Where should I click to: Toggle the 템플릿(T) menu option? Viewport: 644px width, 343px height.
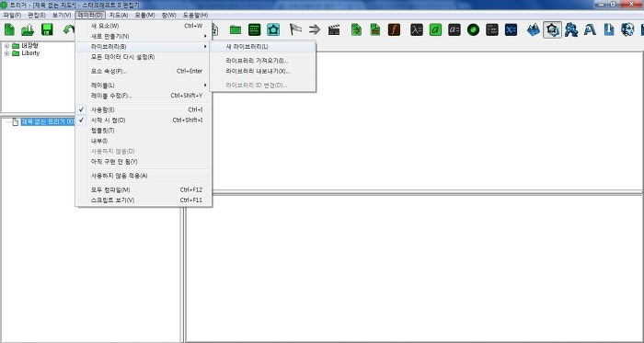144,131
